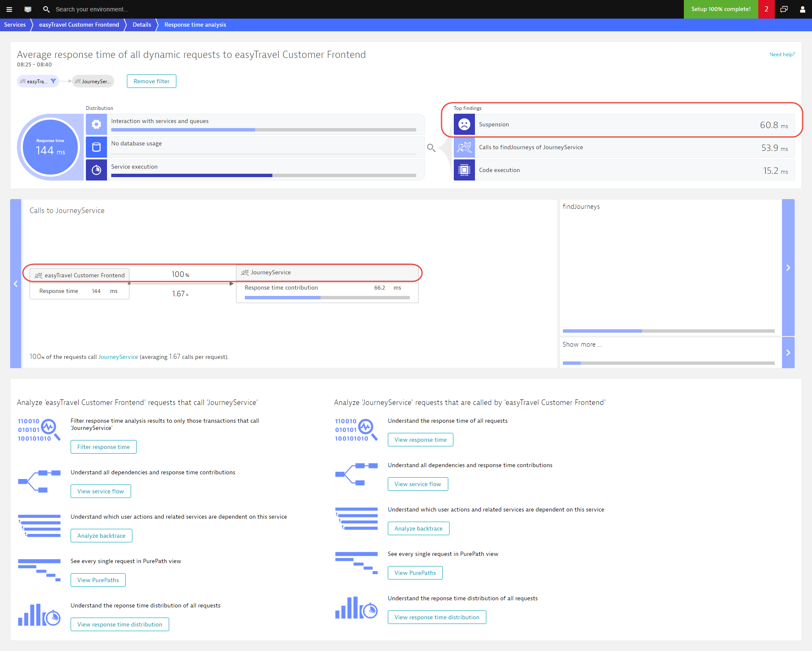Open the windows/environments icon in top bar

[784, 9]
